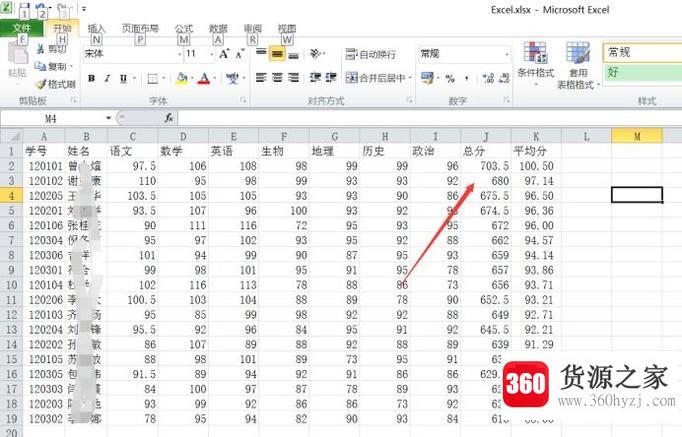Select the green 好 cell style
The width and height of the screenshot is (682, 437).
coord(642,72)
